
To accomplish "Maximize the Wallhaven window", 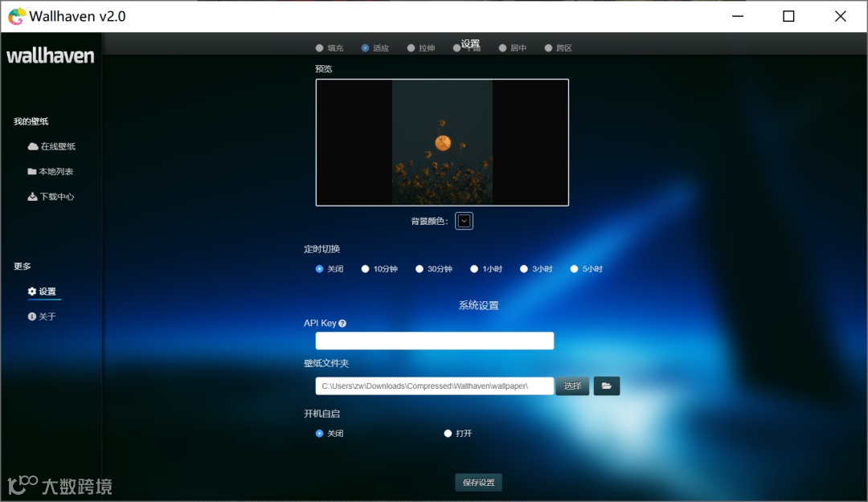I will (x=788, y=16).
